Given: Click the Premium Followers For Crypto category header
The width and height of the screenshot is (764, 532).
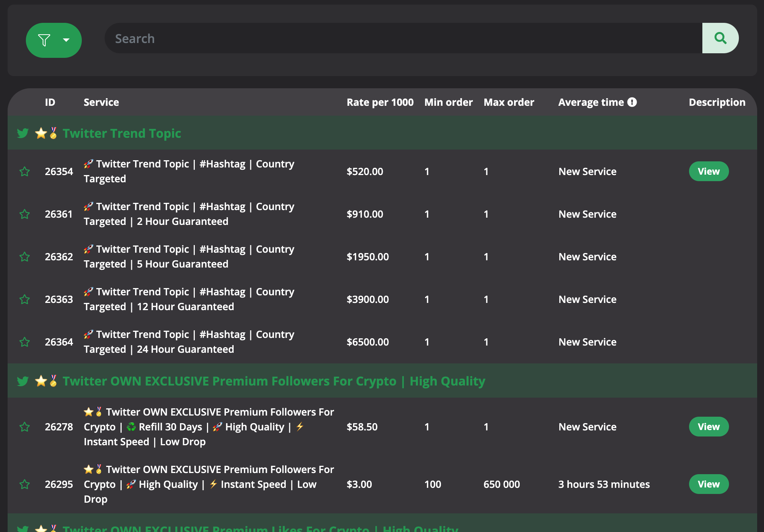Looking at the screenshot, I should 382,381.
